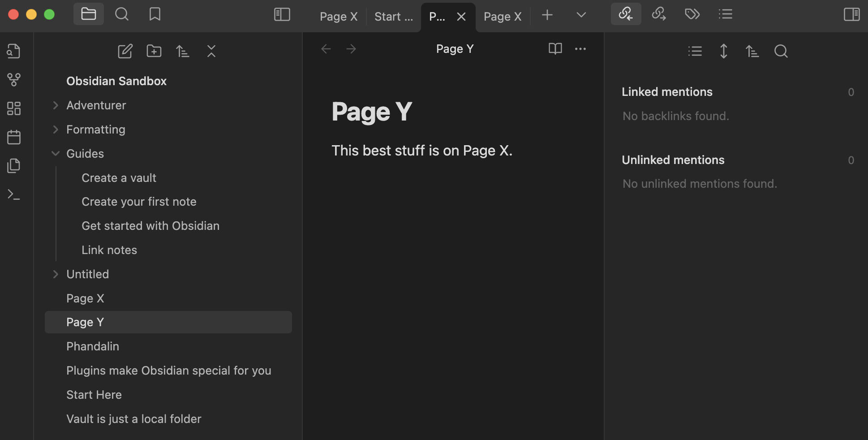Create a new folder icon
Screen dimensions: 868x440
[154, 51]
